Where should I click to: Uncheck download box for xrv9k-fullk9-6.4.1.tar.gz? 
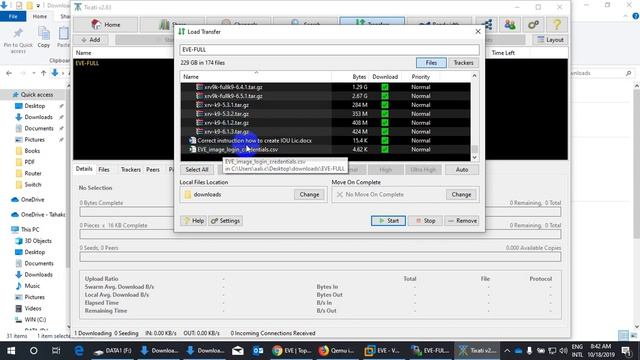coord(384,87)
